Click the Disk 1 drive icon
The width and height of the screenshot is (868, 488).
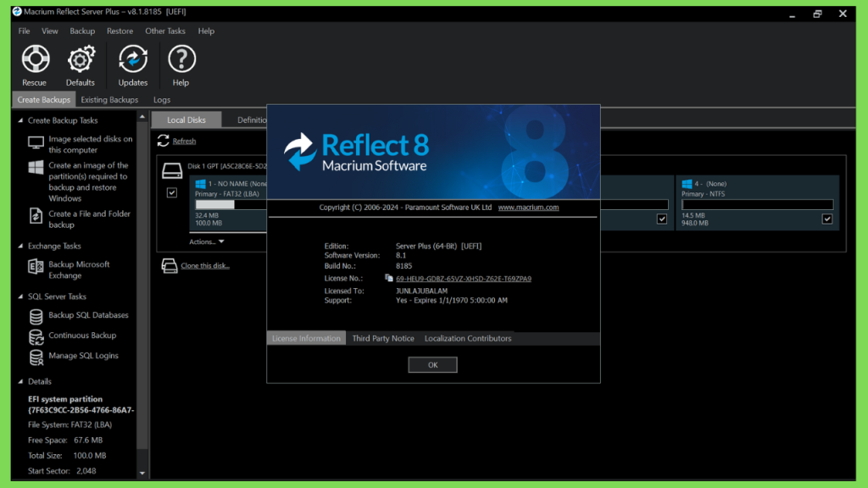point(172,170)
